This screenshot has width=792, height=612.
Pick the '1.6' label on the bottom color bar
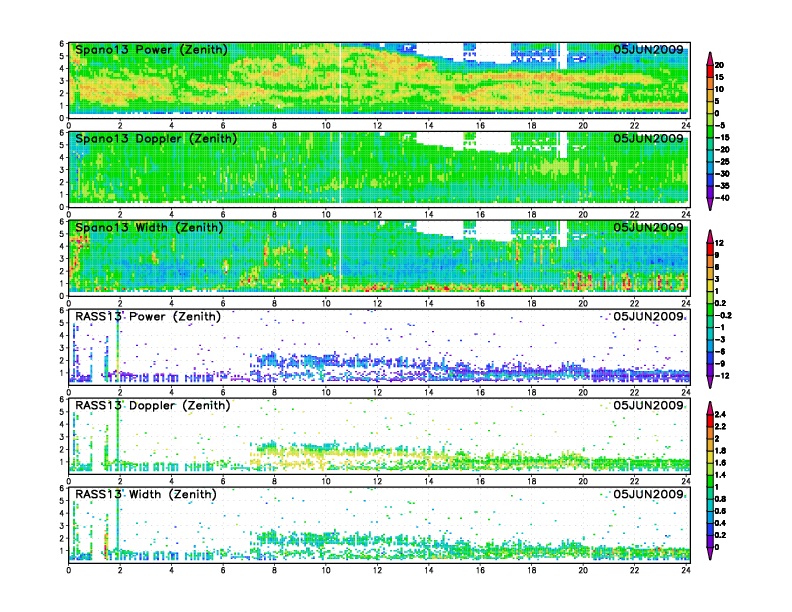(720, 463)
